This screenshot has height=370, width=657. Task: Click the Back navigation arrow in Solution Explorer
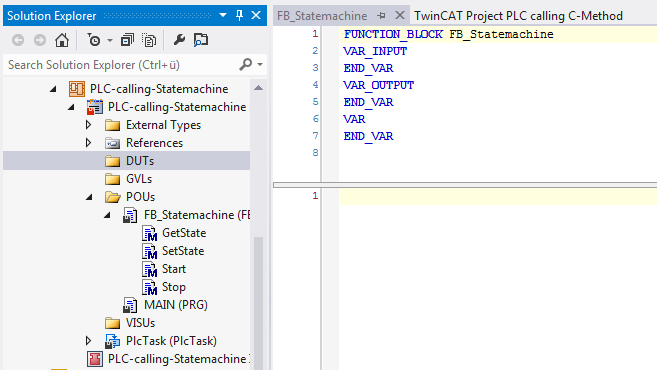point(18,40)
